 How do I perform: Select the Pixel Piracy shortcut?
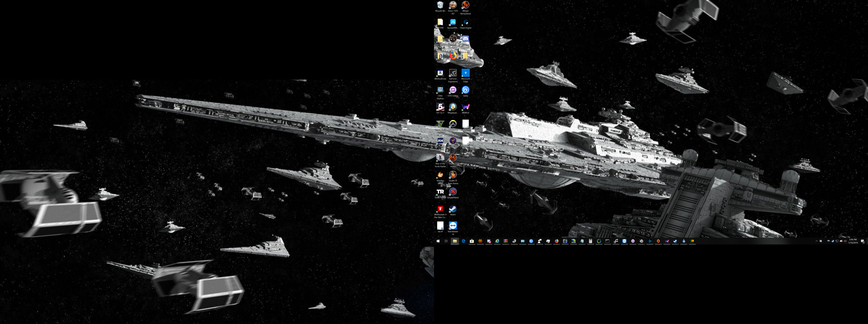(x=453, y=142)
